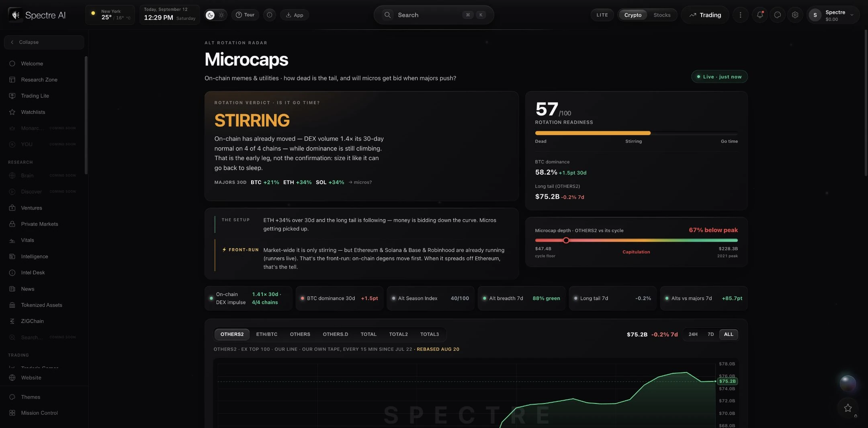Select the Intelligence sidebar icon
Screen dimensions: 868x428
click(12, 256)
